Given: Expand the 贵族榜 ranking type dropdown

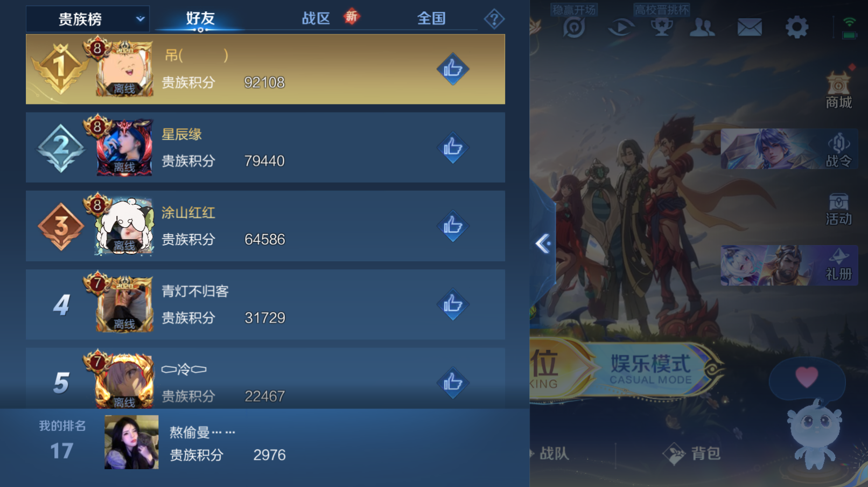Looking at the screenshot, I should click(88, 19).
